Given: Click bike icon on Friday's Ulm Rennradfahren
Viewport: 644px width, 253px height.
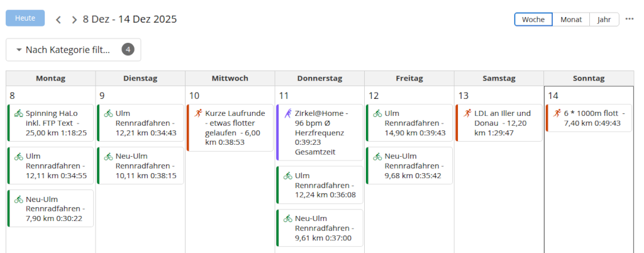Looking at the screenshot, I should 377,114.
